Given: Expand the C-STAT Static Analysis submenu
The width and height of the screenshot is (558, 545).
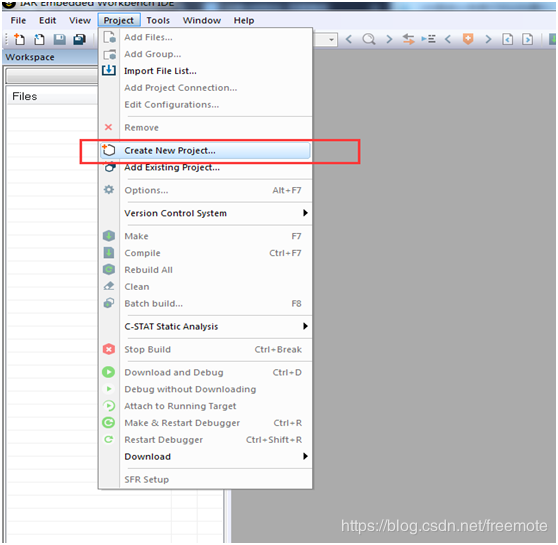Looking at the screenshot, I should [216, 326].
